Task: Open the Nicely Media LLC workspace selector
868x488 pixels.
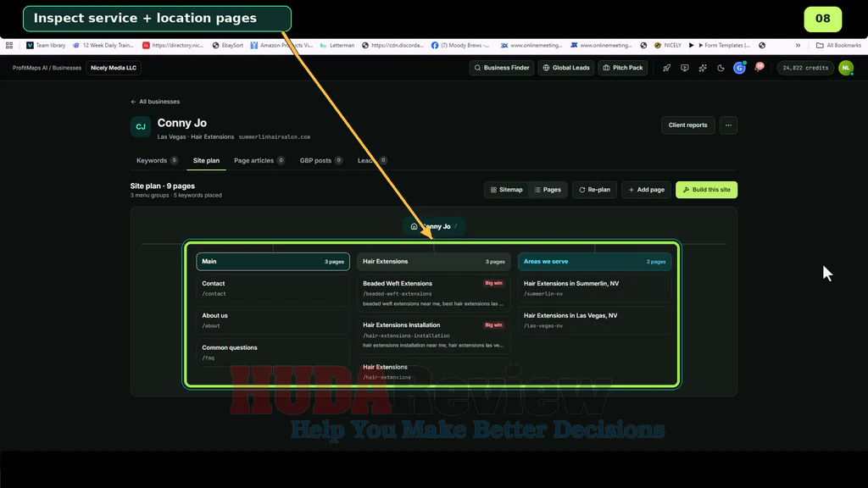Action: coord(114,68)
